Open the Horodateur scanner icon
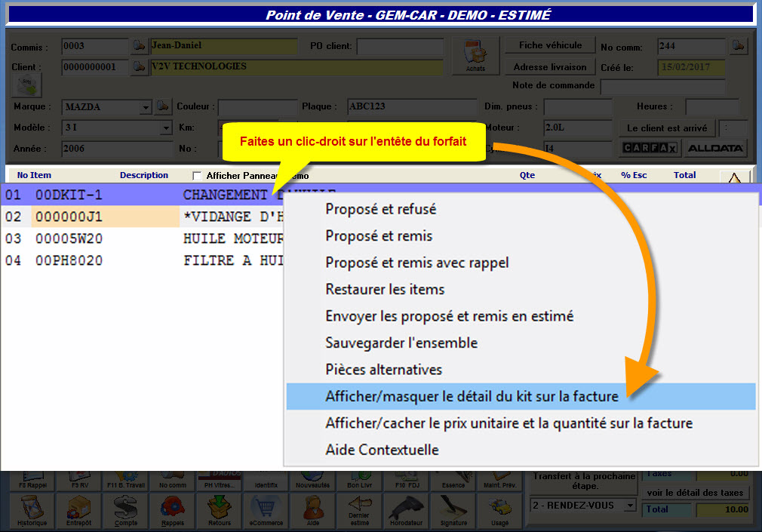762x532 pixels. (x=406, y=511)
